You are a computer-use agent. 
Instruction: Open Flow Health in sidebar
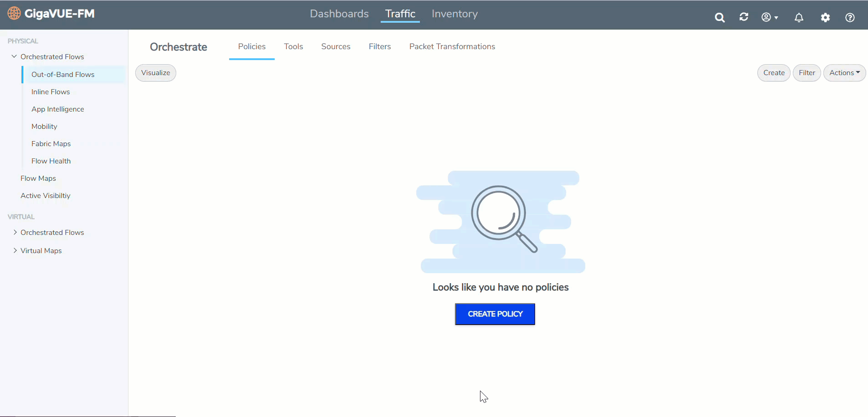51,161
